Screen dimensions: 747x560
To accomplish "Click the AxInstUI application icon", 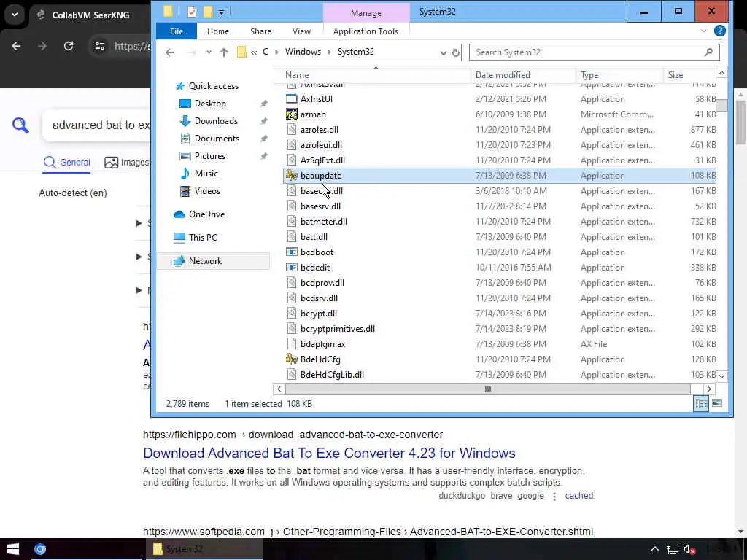I will pos(292,99).
